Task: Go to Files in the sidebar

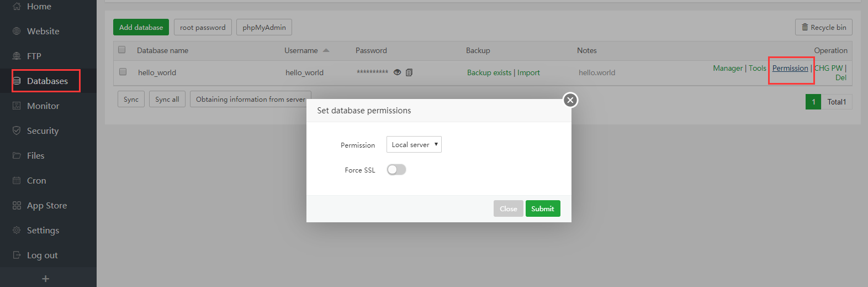Action: coord(35,155)
